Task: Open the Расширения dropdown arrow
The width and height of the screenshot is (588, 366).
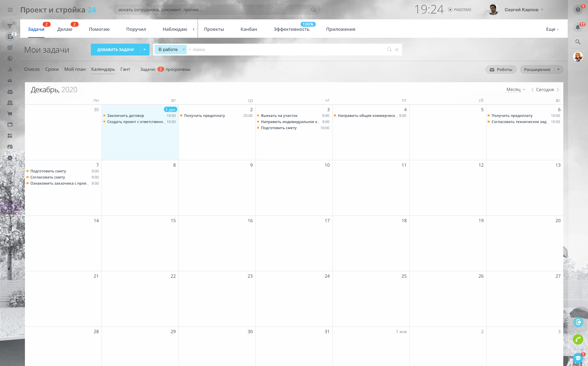Action: pos(558,70)
